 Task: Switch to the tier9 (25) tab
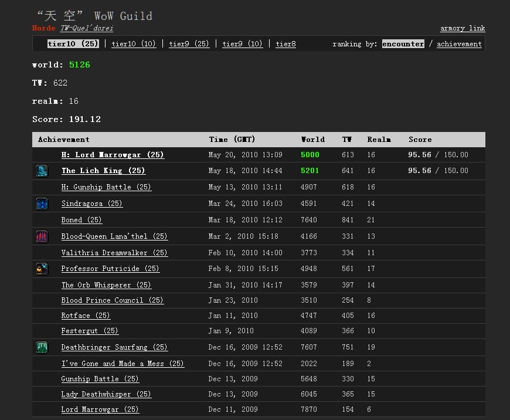[189, 43]
